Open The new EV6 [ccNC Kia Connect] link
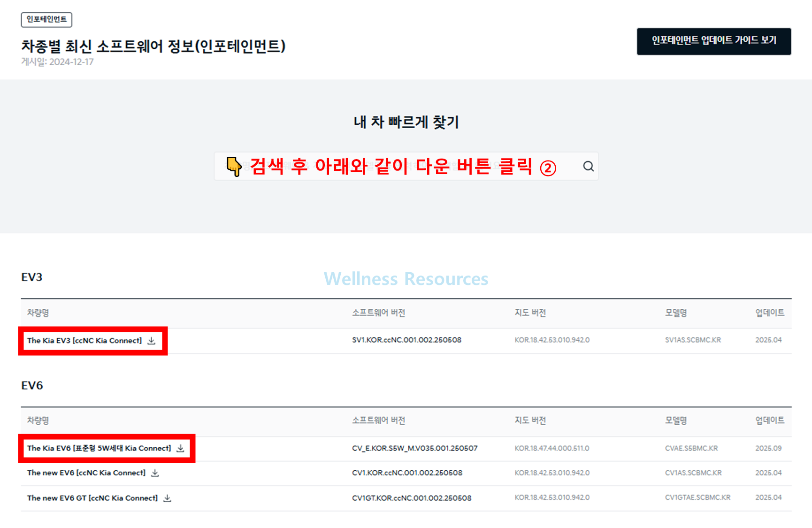The image size is (812, 528). coord(86,473)
